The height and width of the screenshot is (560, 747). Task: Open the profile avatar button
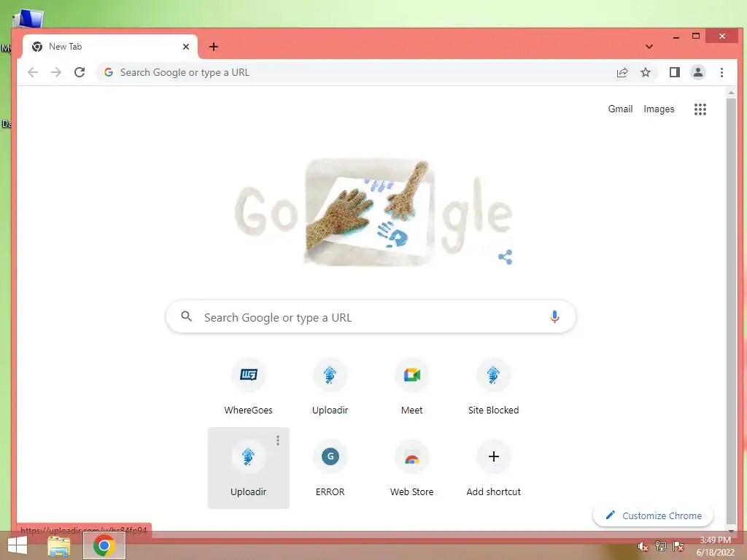(698, 72)
